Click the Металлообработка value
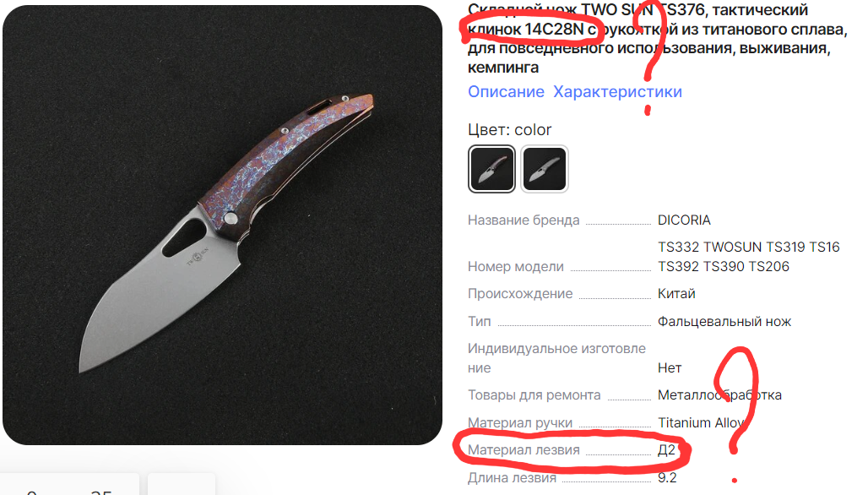The image size is (868, 495). (x=719, y=395)
